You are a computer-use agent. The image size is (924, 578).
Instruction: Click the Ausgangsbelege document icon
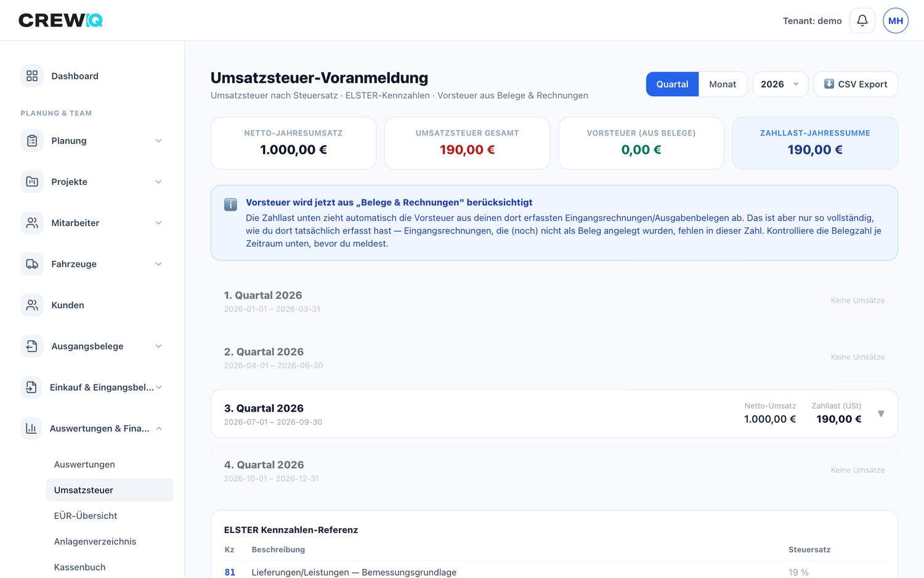pyautogui.click(x=32, y=346)
